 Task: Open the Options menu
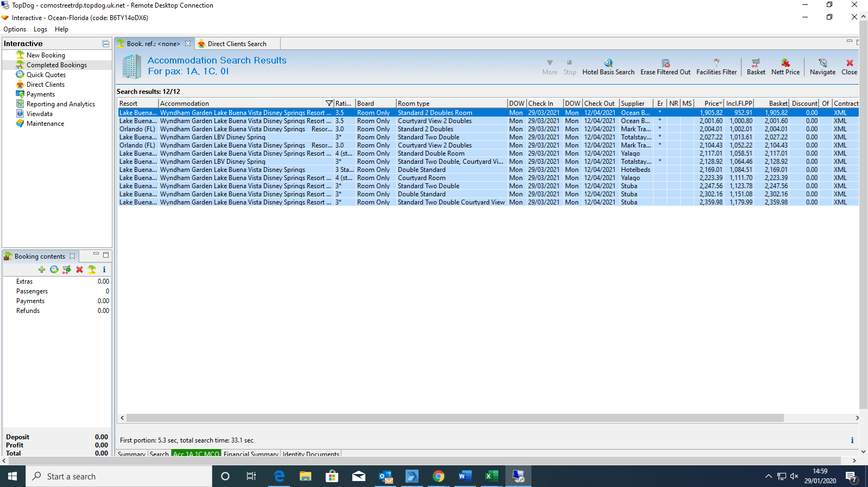(x=15, y=29)
